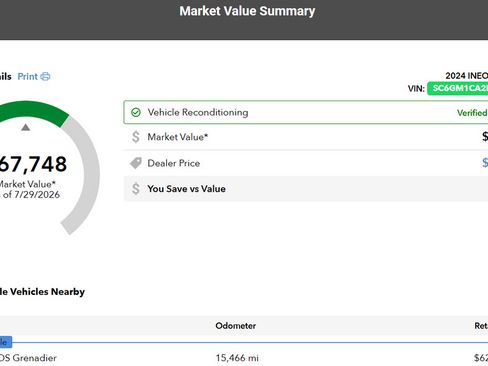The width and height of the screenshot is (488, 366).
Task: Click the blue tag at table row start
Action: (x=6, y=342)
